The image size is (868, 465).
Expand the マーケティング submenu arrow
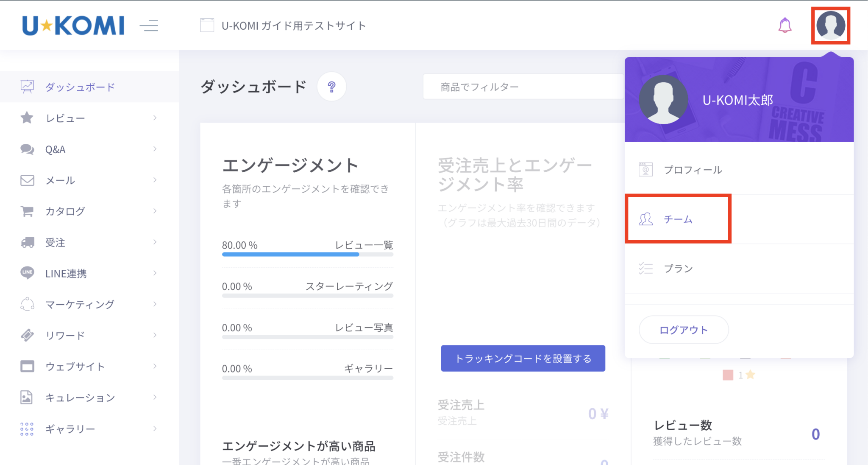pyautogui.click(x=155, y=304)
